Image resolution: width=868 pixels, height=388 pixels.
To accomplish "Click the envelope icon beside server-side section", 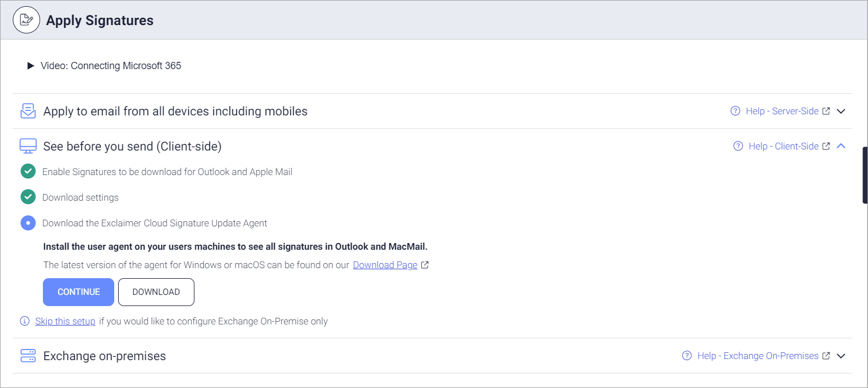I will click(x=28, y=110).
